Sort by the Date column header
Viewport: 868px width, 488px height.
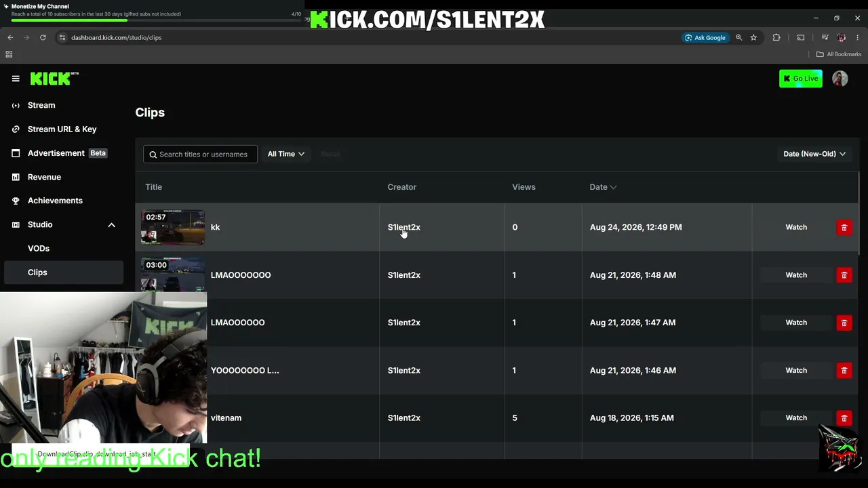coord(602,187)
